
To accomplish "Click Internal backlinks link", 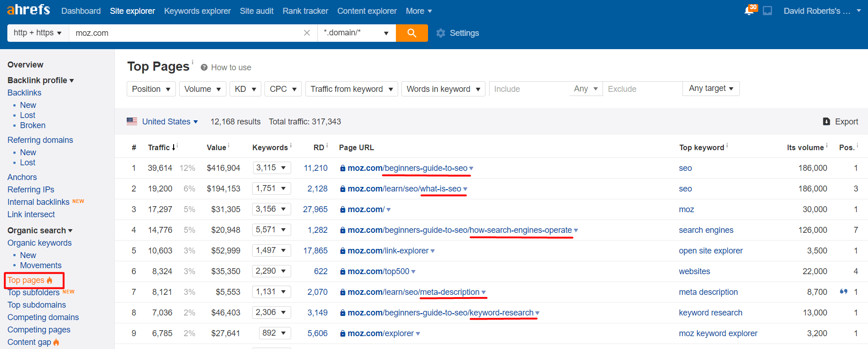I will 39,202.
